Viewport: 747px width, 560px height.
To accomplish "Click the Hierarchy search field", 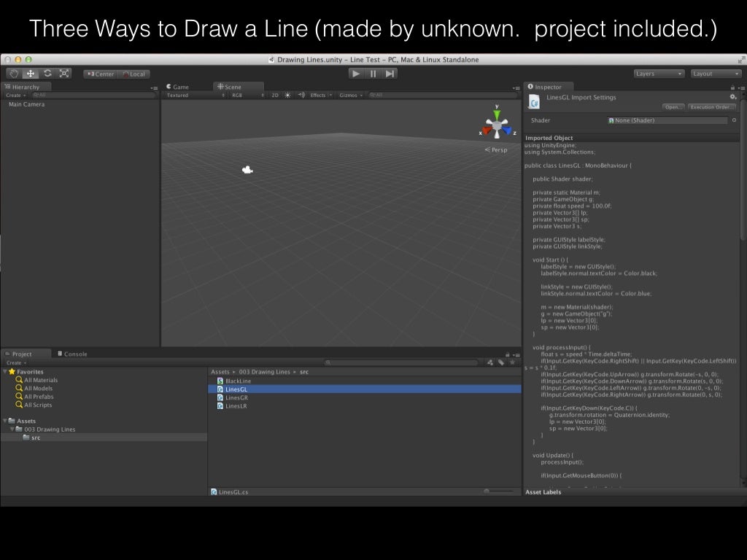I will coord(93,96).
